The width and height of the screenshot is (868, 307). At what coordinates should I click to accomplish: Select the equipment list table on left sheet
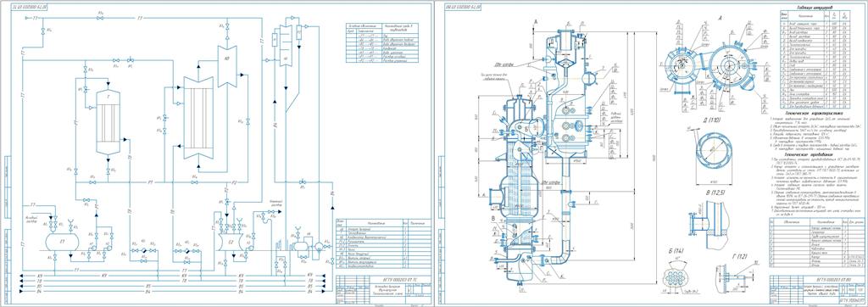[384, 243]
